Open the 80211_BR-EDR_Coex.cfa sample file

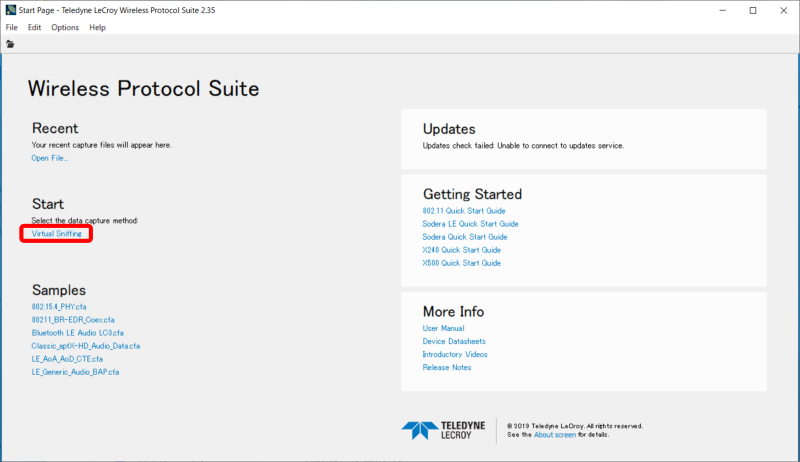point(66,319)
